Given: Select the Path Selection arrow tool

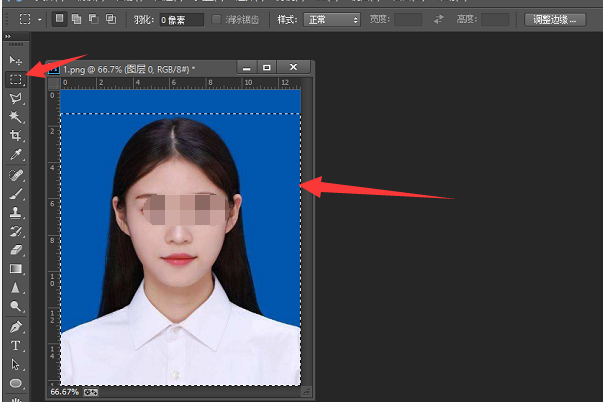Looking at the screenshot, I should pos(16,365).
